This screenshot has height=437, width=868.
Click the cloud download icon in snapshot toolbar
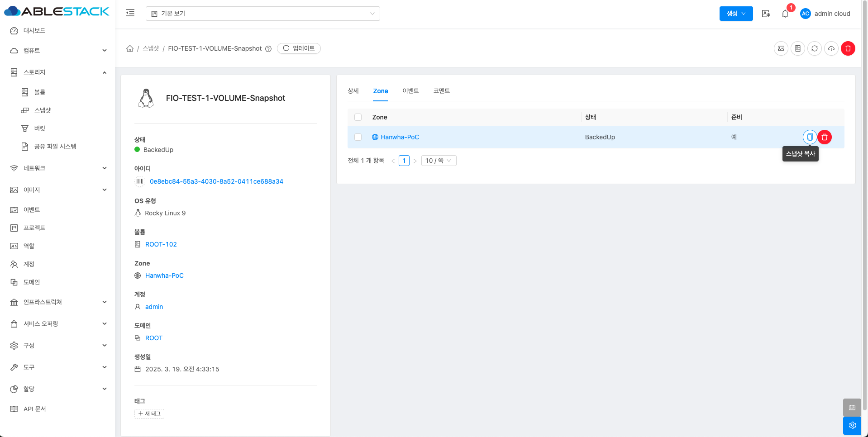point(831,48)
